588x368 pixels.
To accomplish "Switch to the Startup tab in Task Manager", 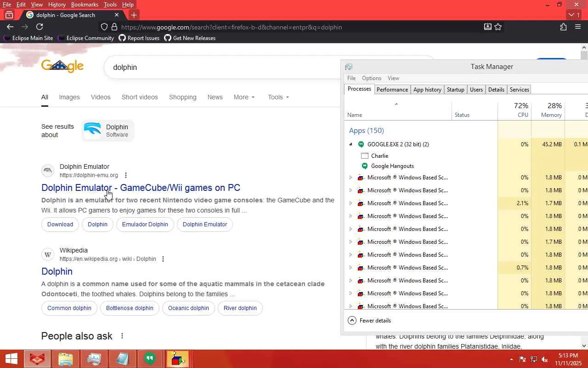I will coord(456,89).
